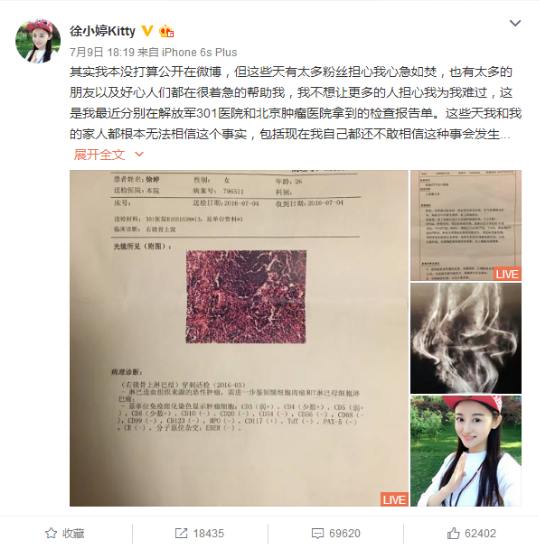539x549 pixels.
Task: Click LIVE badge on small report thumbnail
Action: tap(507, 274)
